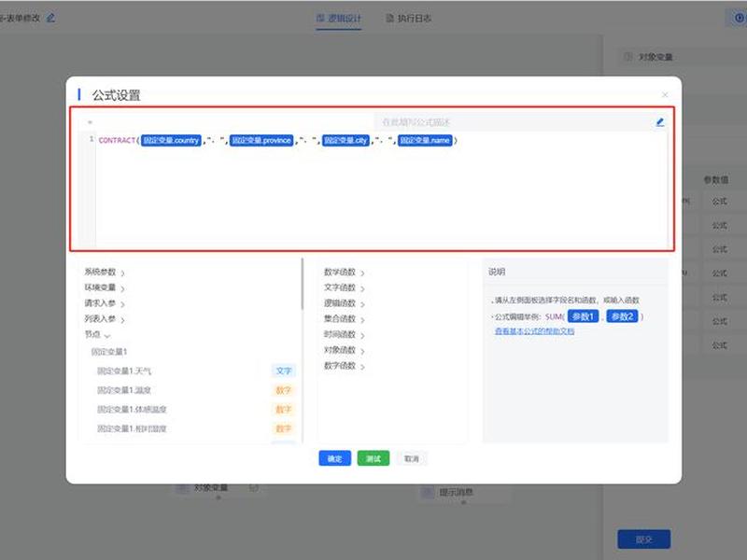Expand the 列表入参 category

point(105,319)
